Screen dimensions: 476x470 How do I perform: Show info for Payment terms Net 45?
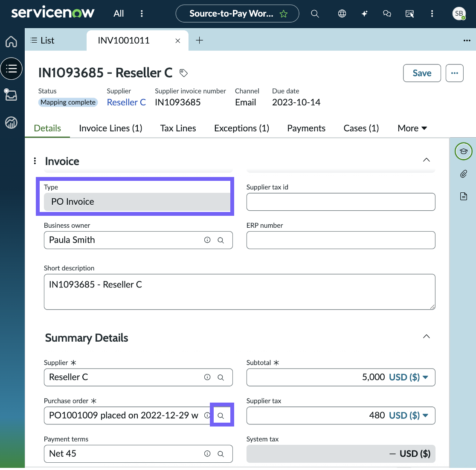point(207,454)
